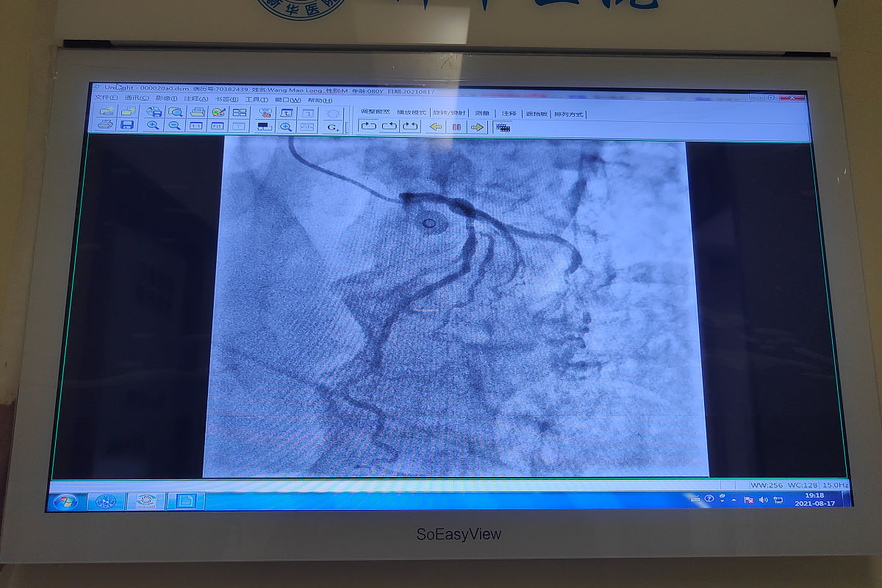Screen dimensions: 882x588
Task: Advance to next frame with right arrow
Action: point(477,127)
